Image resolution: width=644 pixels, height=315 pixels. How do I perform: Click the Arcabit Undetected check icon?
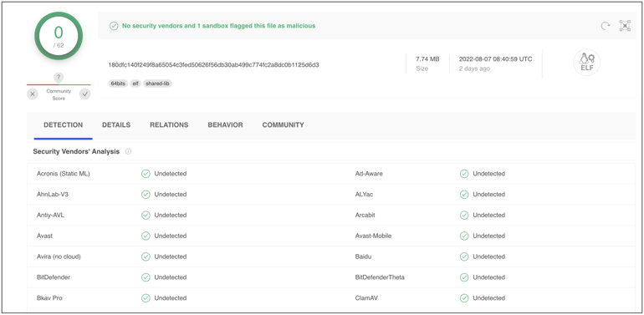464,216
